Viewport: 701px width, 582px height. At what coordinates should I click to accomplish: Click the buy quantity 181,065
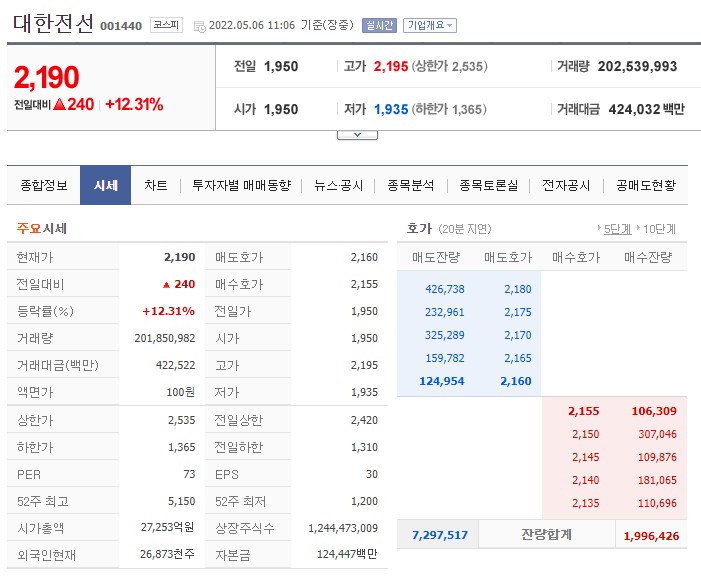click(657, 480)
